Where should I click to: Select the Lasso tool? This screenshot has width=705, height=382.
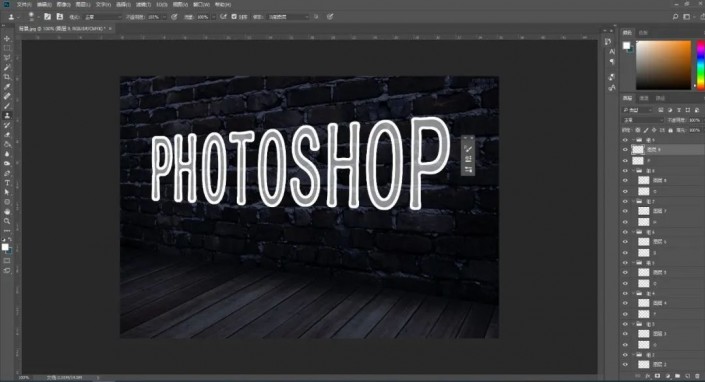pyautogui.click(x=7, y=58)
